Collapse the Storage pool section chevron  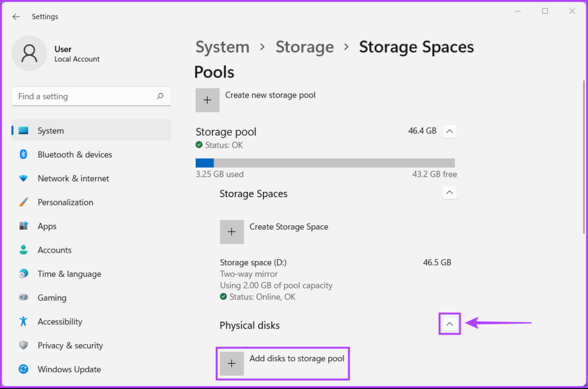(x=450, y=132)
